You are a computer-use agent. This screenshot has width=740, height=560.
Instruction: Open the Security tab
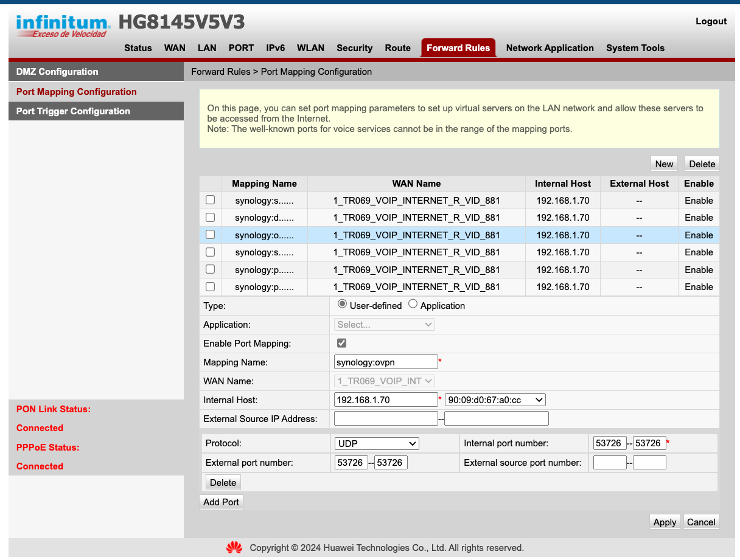coord(354,48)
